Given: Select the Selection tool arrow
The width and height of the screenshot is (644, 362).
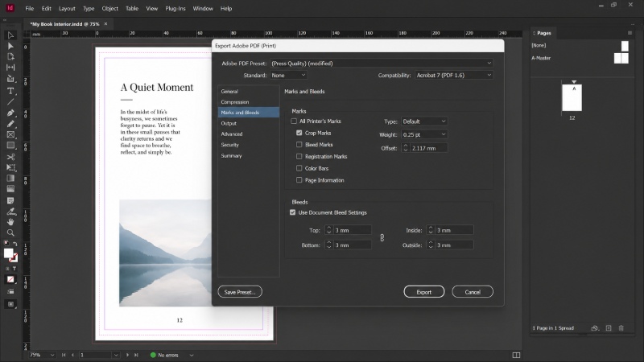Looking at the screenshot, I should 10,35.
